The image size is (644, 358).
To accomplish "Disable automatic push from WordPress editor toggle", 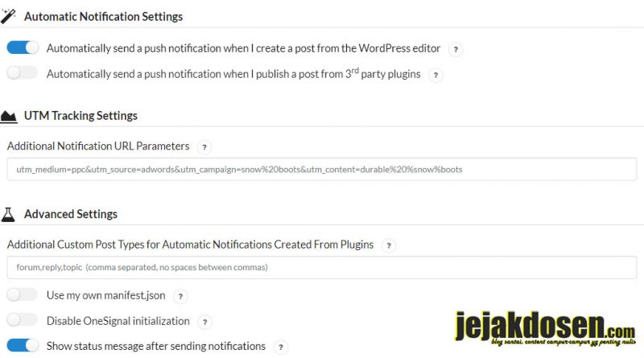I will point(23,47).
